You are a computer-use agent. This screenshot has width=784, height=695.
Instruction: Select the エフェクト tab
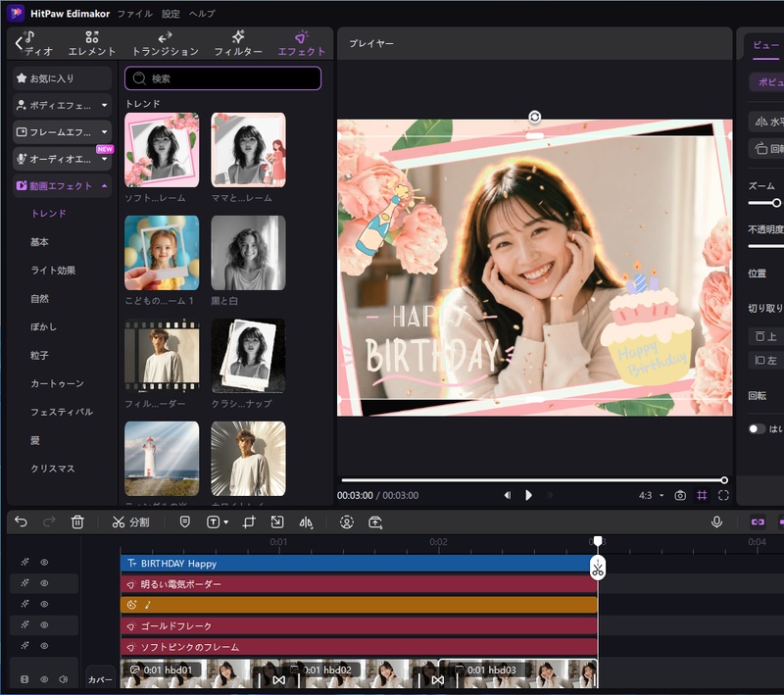coord(301,43)
